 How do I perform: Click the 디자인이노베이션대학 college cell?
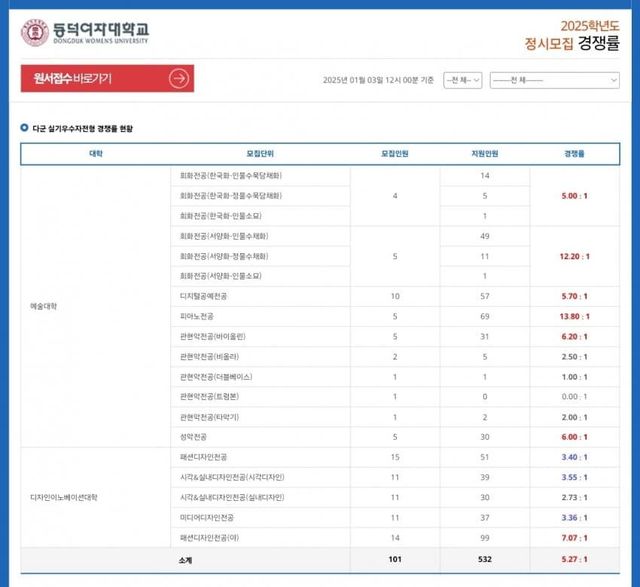tap(64, 497)
